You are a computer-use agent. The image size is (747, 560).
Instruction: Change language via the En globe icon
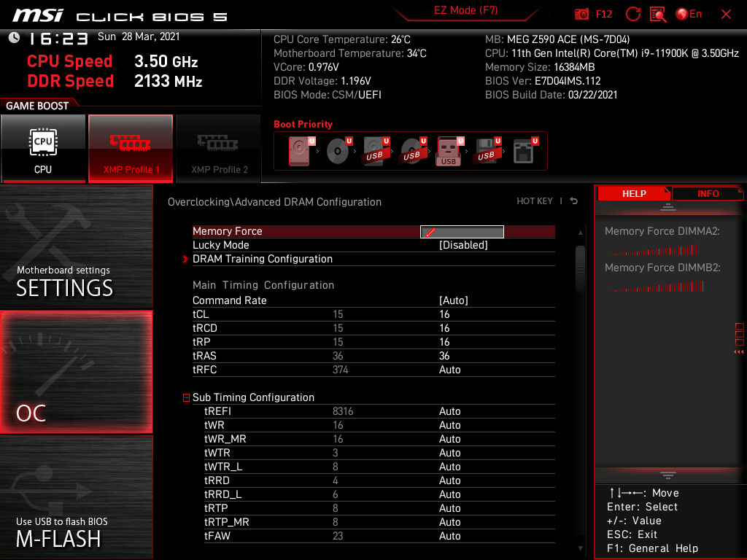(x=689, y=15)
